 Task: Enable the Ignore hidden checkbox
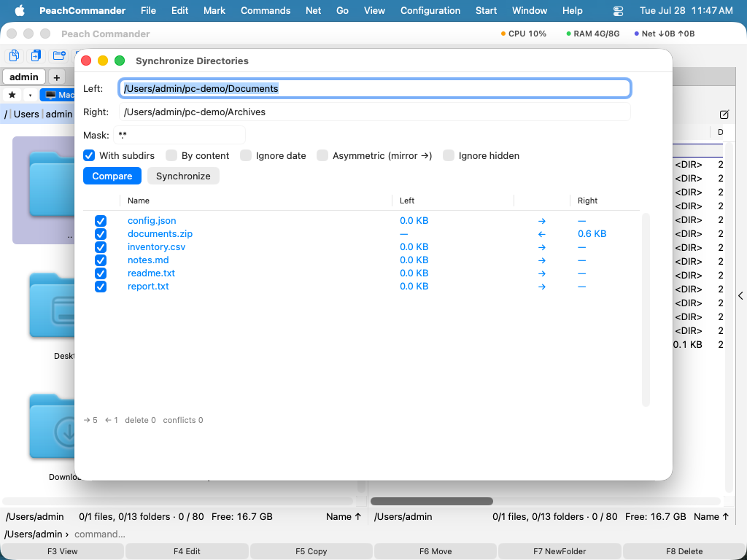pyautogui.click(x=449, y=156)
